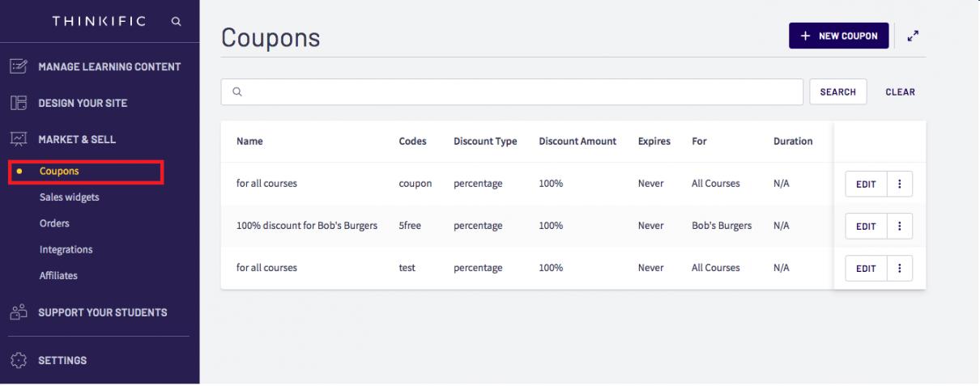Select Integrations from Market & Sell menu
Viewport: 980px width, 386px height.
[x=66, y=249]
